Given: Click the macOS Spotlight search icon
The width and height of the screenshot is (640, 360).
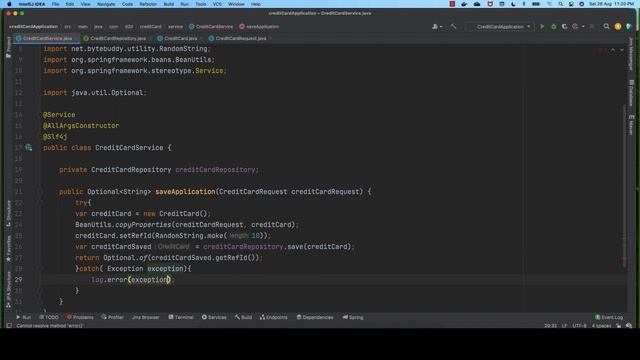Looking at the screenshot, I should (x=561, y=4).
